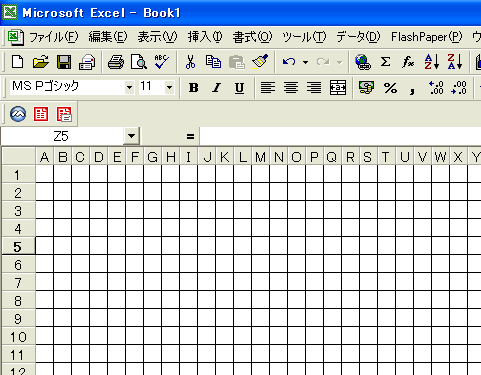Insert hyperlink with the globe icon
The image size is (481, 375).
(363, 62)
